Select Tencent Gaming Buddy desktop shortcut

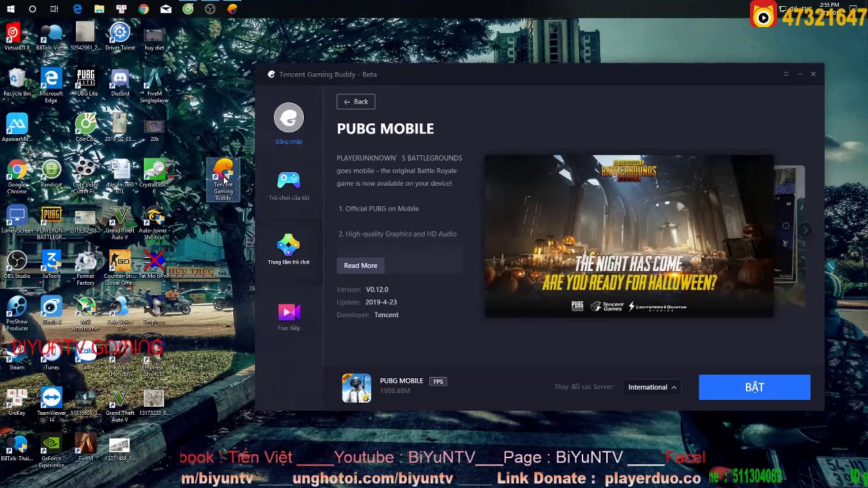(223, 180)
